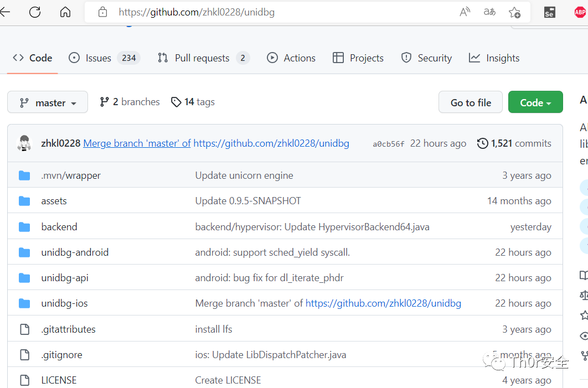
Task: Click the unidbg-api folder icon
Action: point(24,278)
